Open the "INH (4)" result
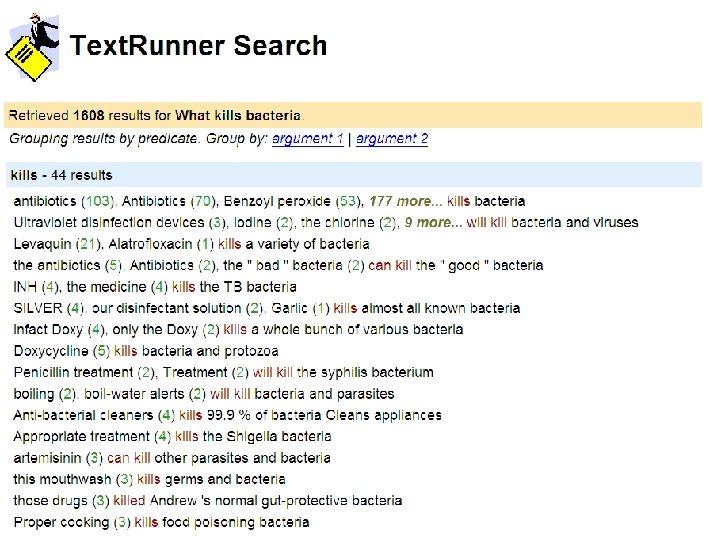 click(35, 287)
